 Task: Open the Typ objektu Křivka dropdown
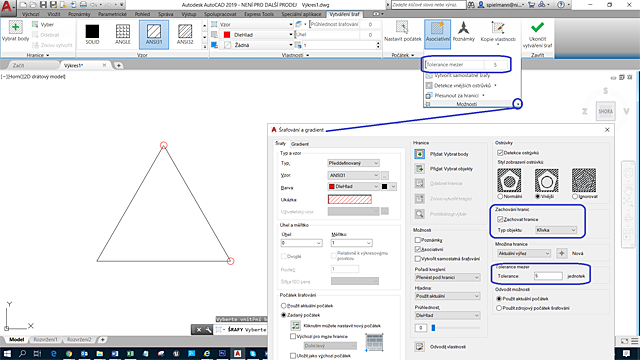click(x=556, y=230)
